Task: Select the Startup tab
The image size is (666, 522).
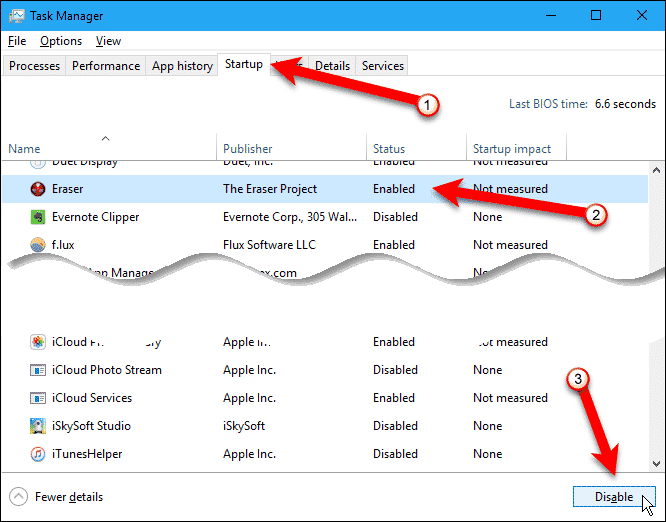Action: pyautogui.click(x=244, y=65)
